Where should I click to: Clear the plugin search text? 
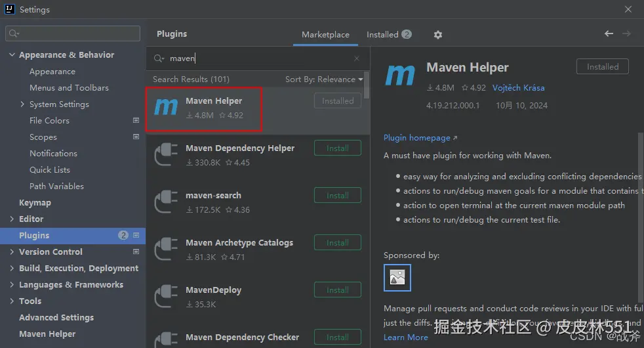(357, 58)
